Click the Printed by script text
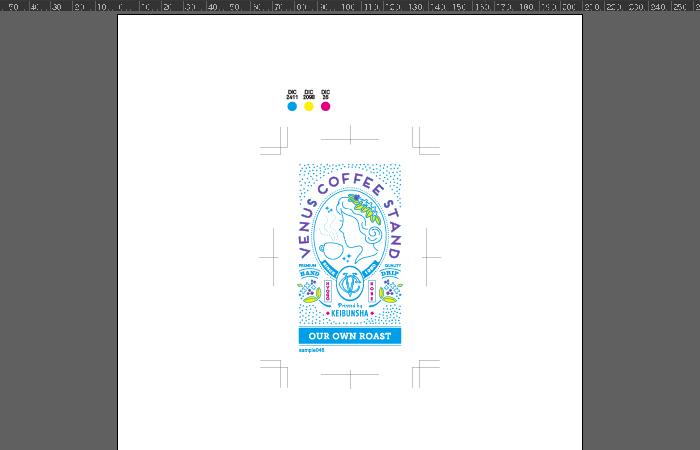 (x=350, y=306)
